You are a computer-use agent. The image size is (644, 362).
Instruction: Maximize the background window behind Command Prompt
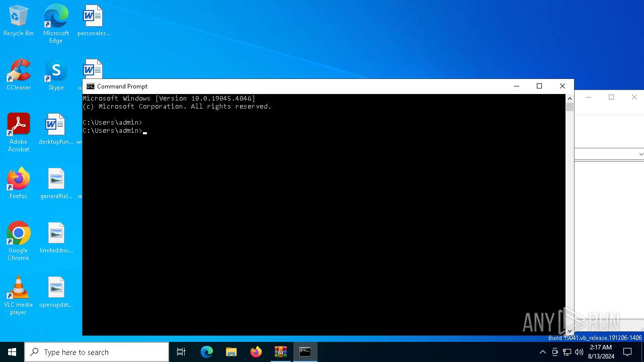(x=611, y=97)
